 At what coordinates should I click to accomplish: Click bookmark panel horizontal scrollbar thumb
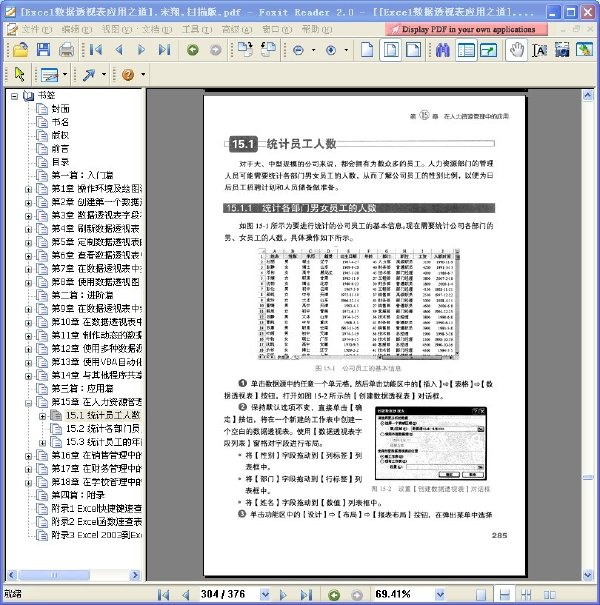54,575
